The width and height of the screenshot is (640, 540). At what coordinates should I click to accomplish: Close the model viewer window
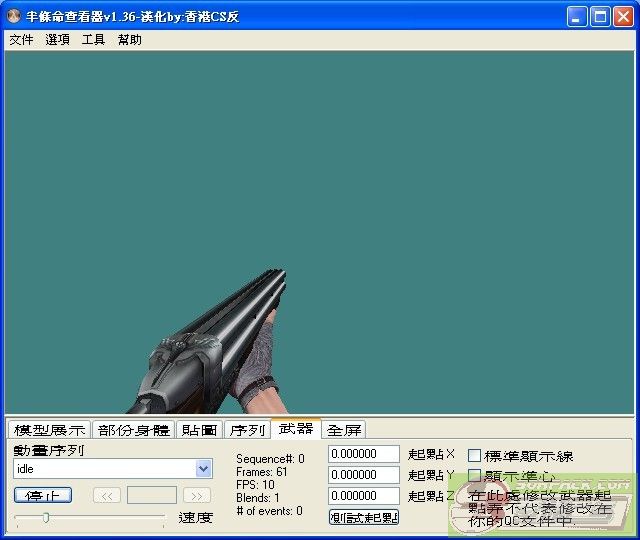624,17
